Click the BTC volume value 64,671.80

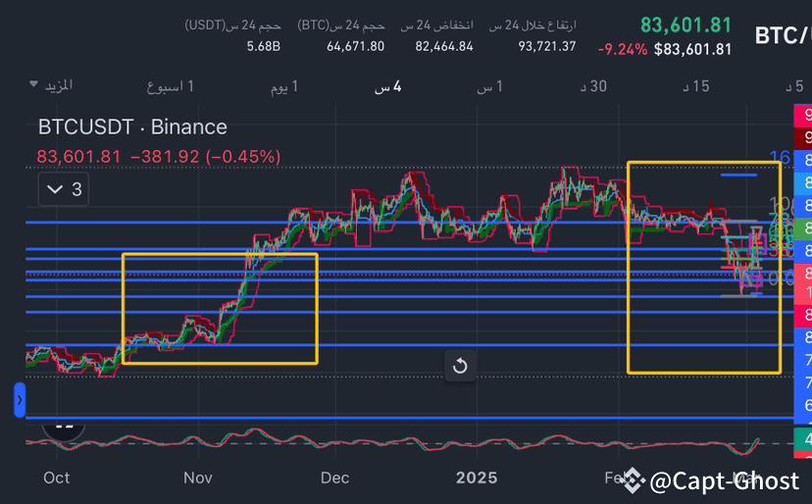click(355, 47)
